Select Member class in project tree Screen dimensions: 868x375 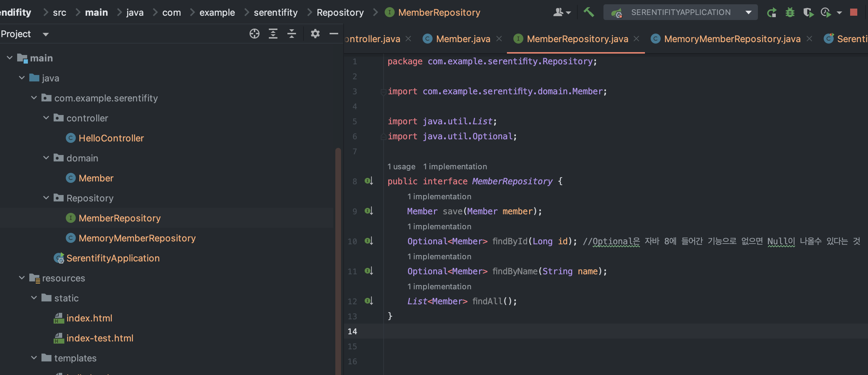click(96, 178)
